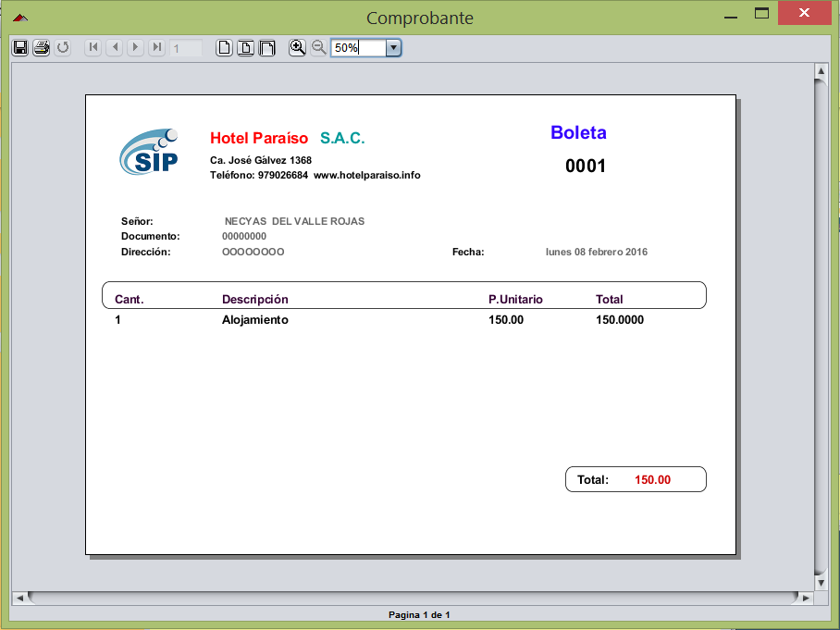Click the vertical scrollbar up arrow

[821, 70]
